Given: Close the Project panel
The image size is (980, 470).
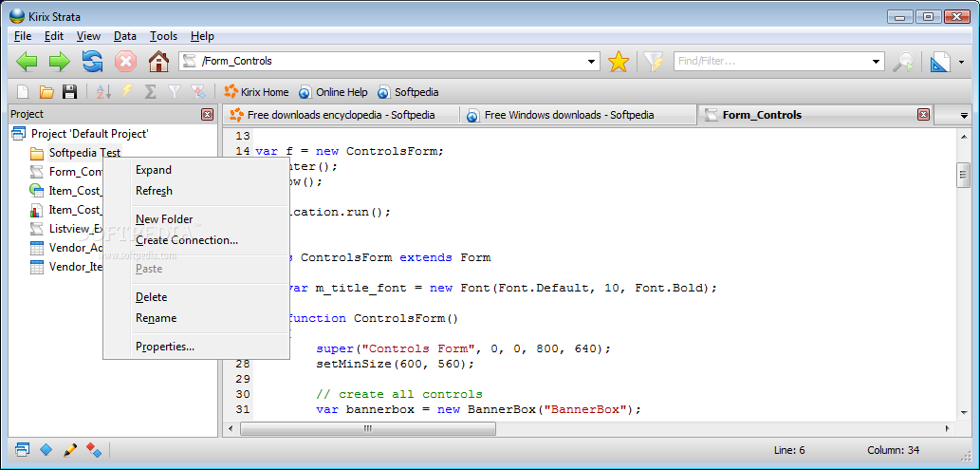Looking at the screenshot, I should pos(207,115).
